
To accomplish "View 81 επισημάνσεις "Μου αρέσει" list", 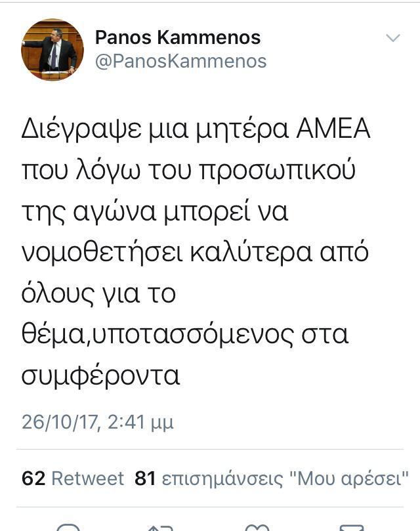I will click(x=272, y=478).
